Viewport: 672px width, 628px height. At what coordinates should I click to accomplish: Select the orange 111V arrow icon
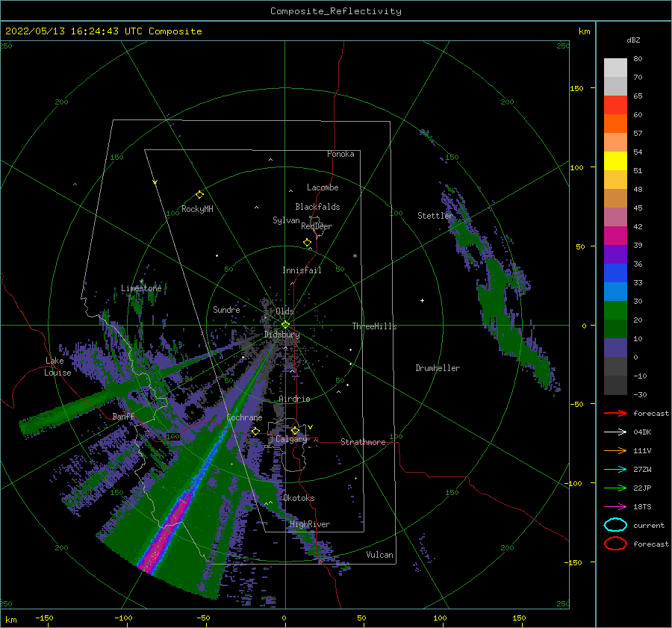coord(615,450)
